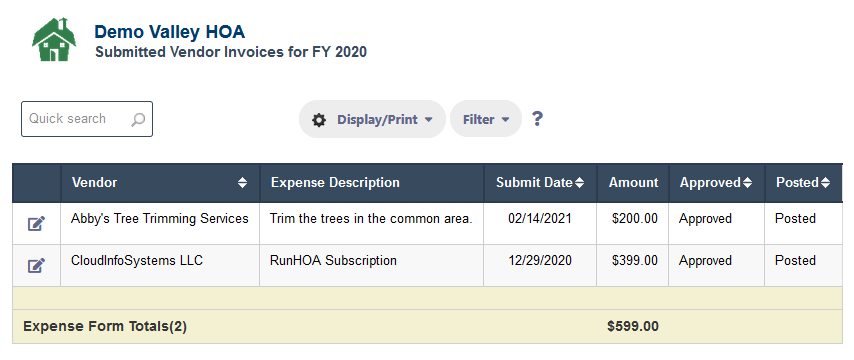Sort by Vendor using the arrow icon
The width and height of the screenshot is (854, 360).
pos(242,183)
